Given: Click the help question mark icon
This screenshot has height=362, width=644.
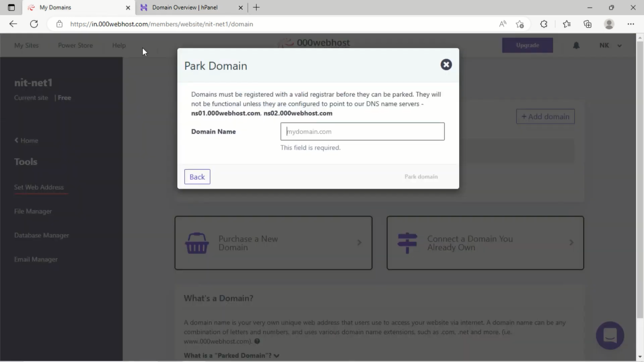Looking at the screenshot, I should pyautogui.click(x=257, y=341).
